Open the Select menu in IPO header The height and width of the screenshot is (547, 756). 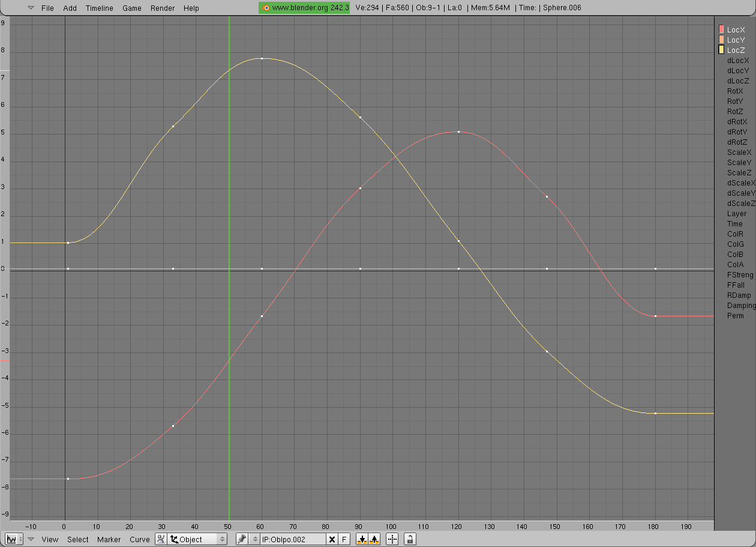(x=78, y=539)
